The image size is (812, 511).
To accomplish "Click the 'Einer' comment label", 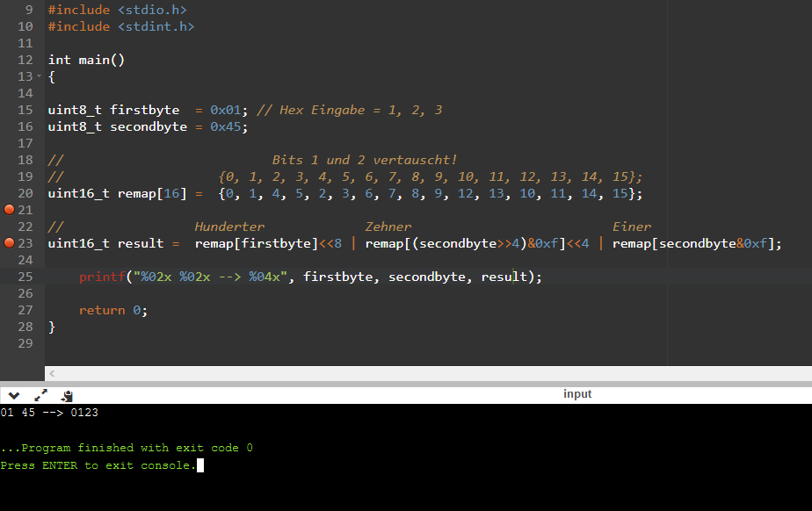I will (632, 227).
